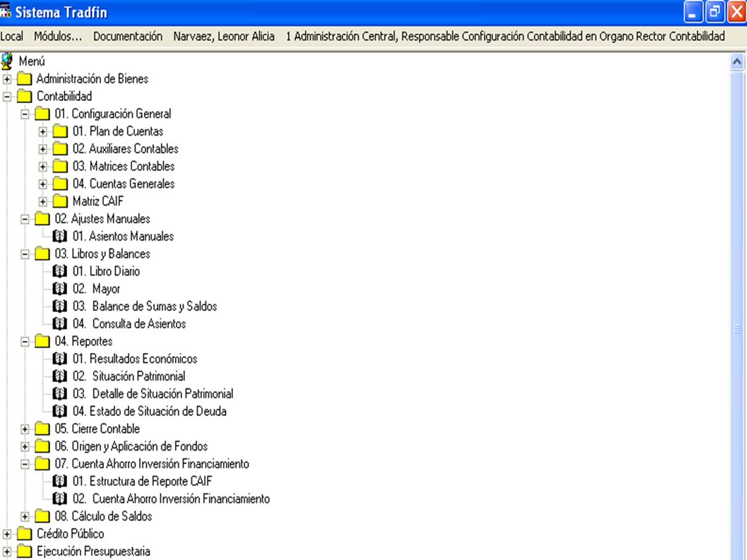Click the 02. Auxiliares Contables folder icon
747x560 pixels.
click(60, 149)
